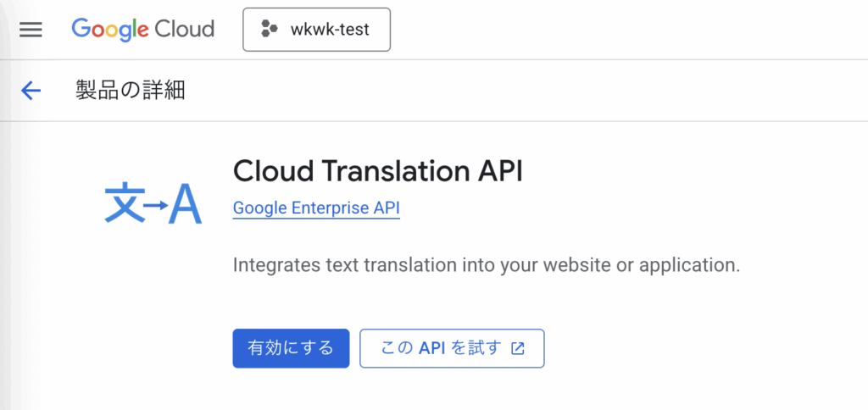The height and width of the screenshot is (410, 868).
Task: Click the large A letter in the translation logo
Action: click(186, 204)
